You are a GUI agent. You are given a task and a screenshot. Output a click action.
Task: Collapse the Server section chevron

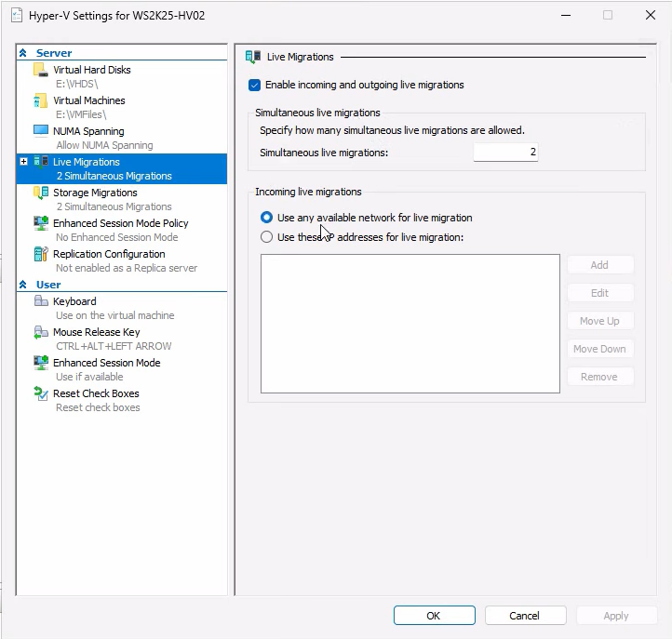(23, 53)
